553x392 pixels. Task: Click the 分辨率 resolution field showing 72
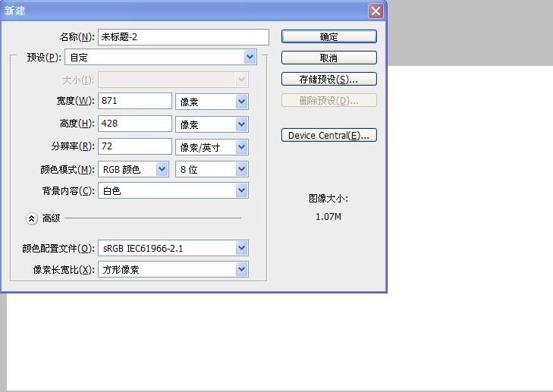(135, 146)
